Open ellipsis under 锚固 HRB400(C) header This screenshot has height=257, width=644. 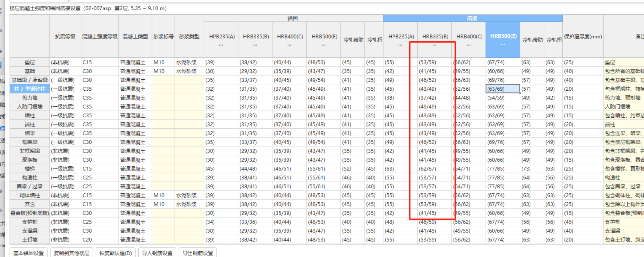(x=289, y=45)
